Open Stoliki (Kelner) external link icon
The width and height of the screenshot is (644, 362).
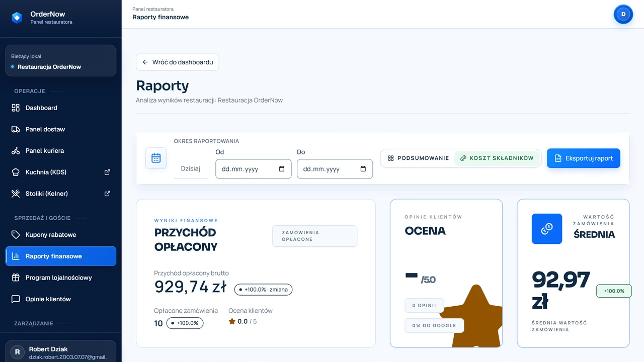click(x=107, y=194)
